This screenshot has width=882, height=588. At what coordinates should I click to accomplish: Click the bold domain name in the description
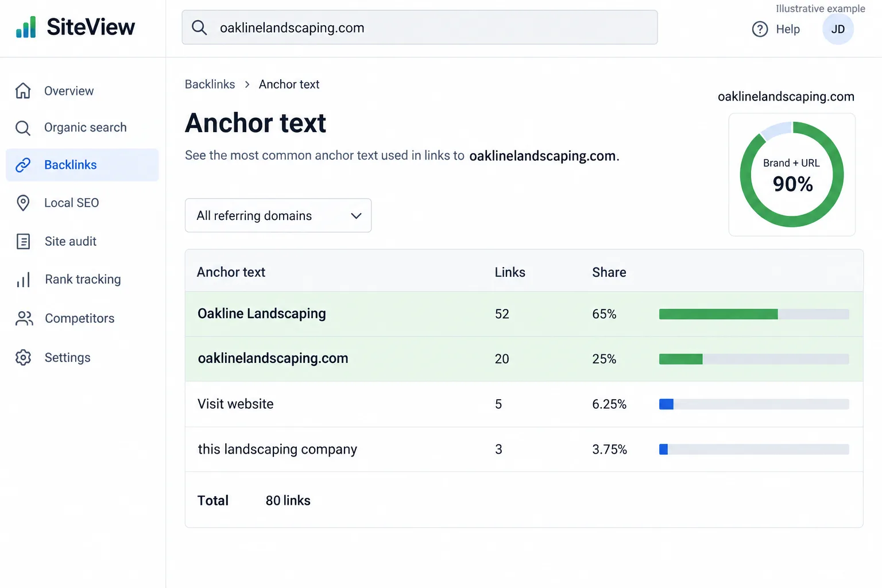pos(543,156)
